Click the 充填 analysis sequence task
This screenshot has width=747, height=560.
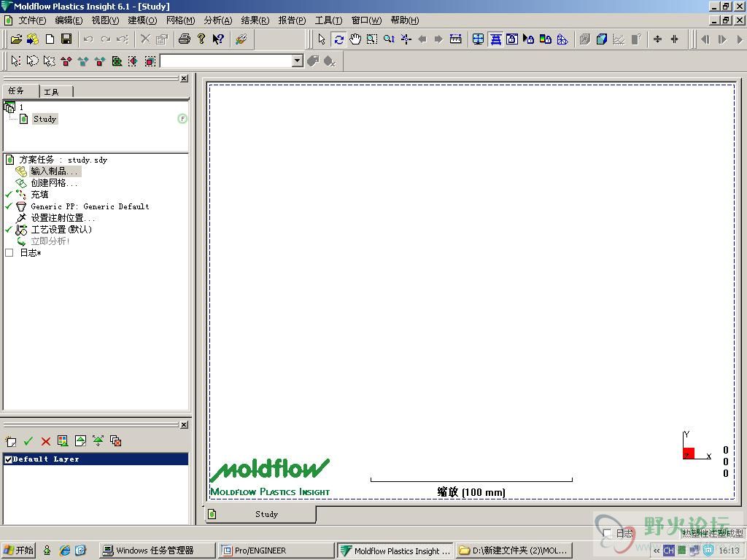[39, 195]
